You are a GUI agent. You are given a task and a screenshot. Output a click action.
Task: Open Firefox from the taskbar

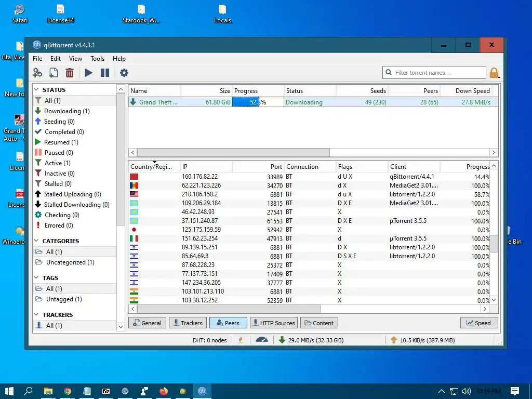[164, 391]
